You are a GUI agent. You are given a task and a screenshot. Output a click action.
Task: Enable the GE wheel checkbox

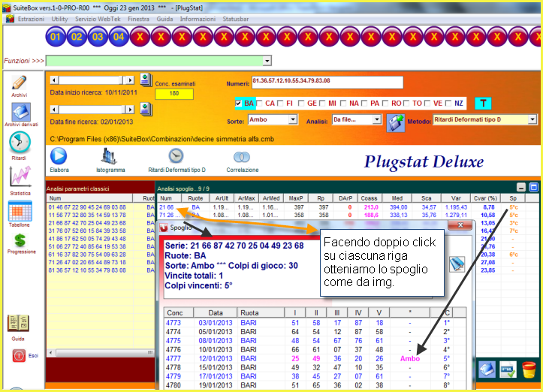[x=301, y=103]
